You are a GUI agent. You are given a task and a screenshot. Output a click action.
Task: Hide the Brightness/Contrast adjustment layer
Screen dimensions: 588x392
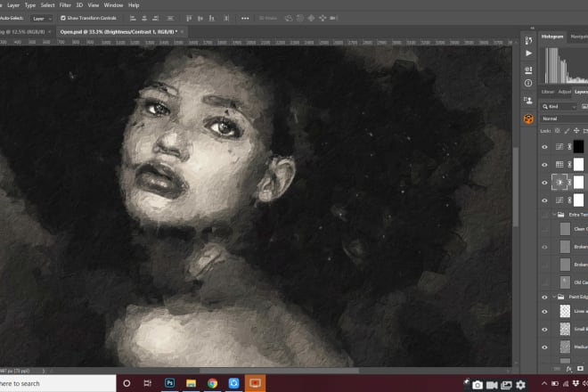tap(544, 183)
